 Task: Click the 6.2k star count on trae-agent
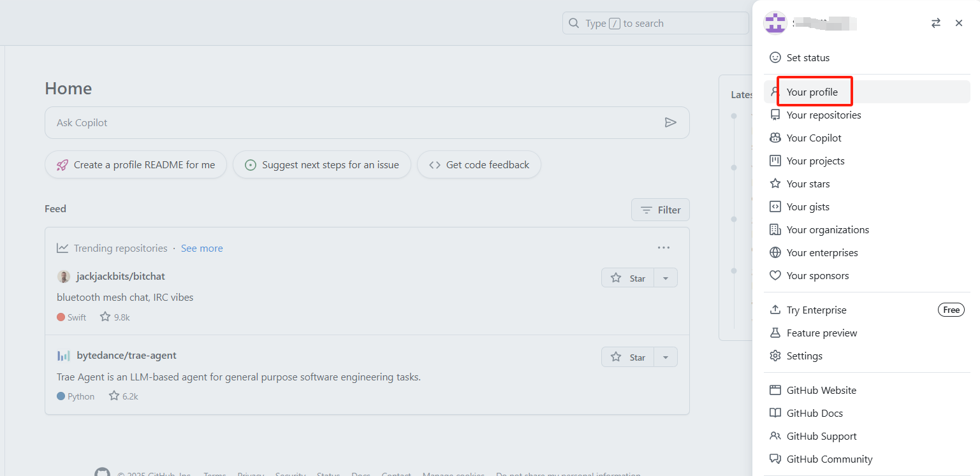pos(123,396)
